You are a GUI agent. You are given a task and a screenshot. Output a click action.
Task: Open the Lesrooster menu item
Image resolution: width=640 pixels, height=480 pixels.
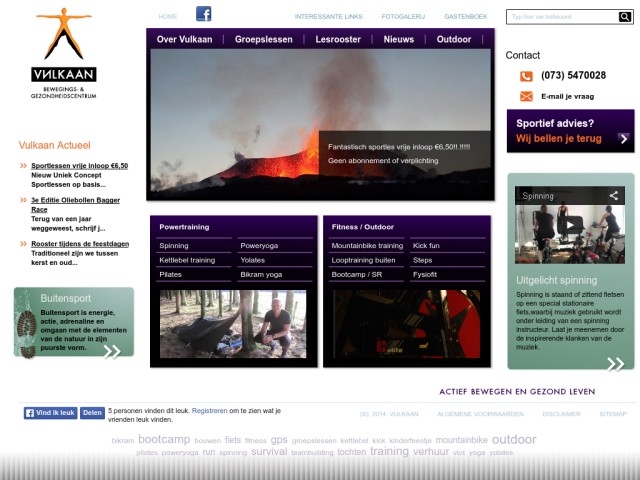tap(338, 40)
